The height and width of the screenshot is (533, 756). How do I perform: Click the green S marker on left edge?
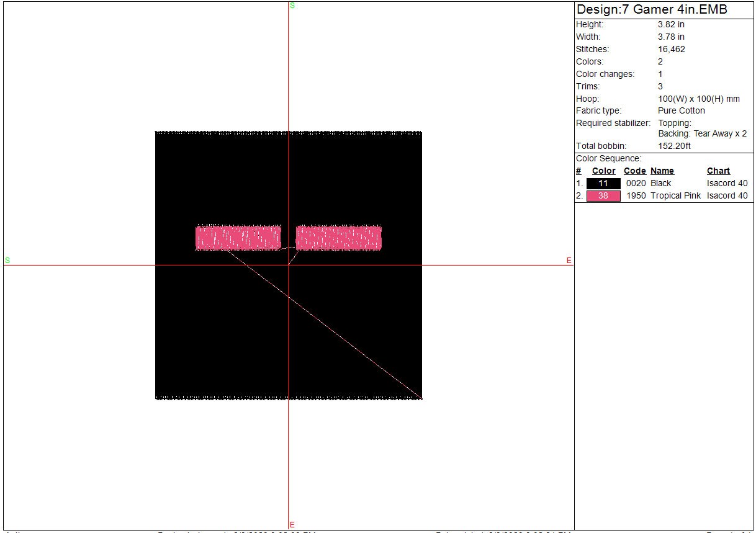pos(7,261)
